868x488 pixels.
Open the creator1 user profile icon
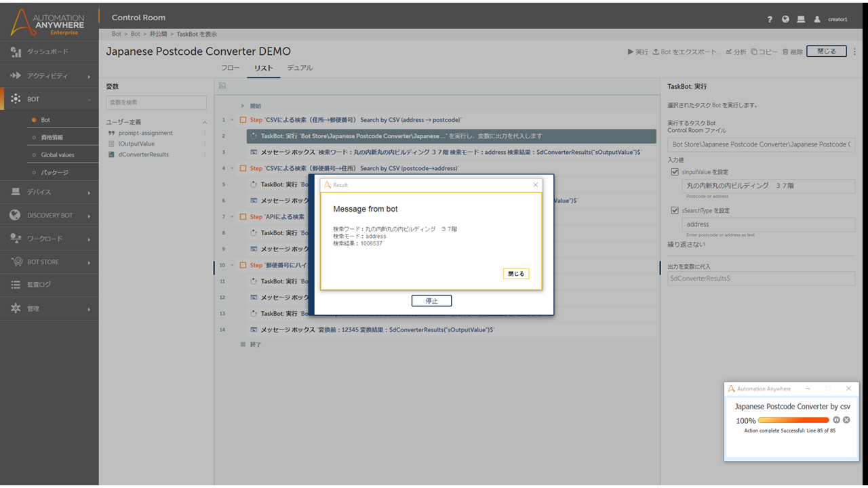pyautogui.click(x=817, y=20)
